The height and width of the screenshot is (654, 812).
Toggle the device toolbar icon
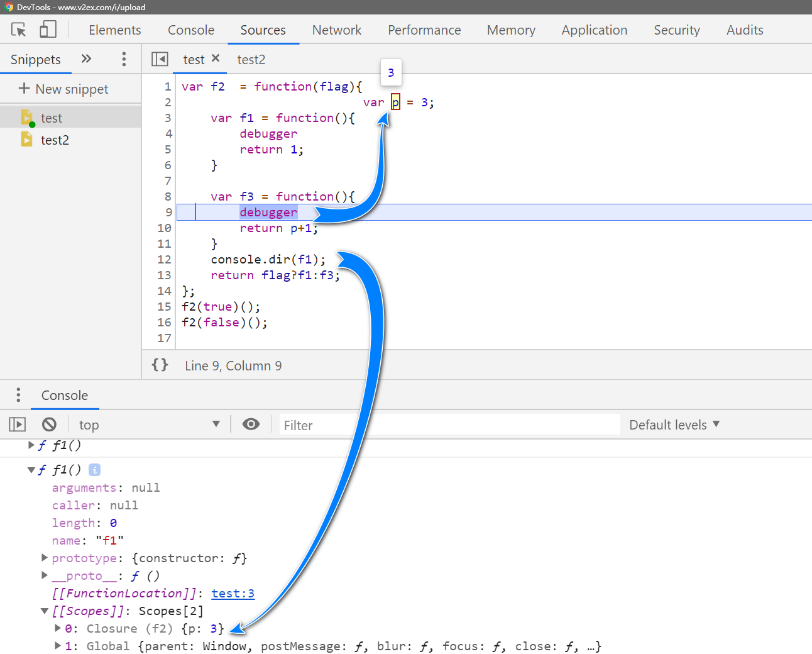48,30
